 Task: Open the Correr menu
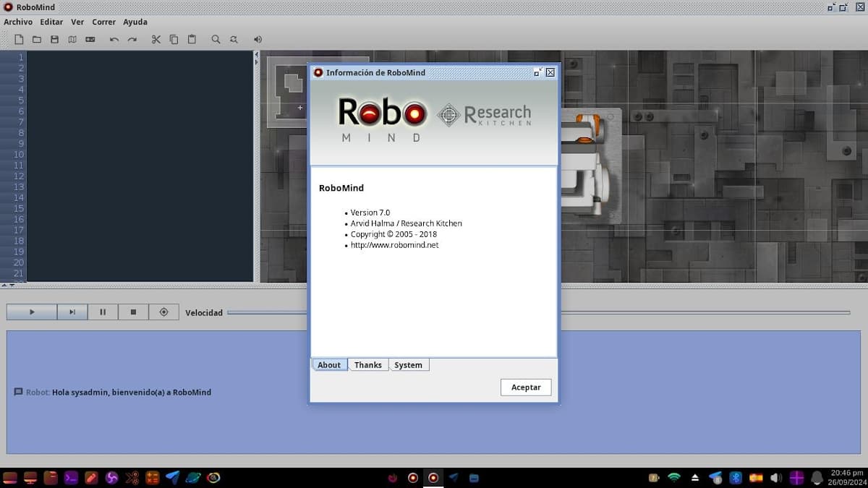[x=103, y=22]
